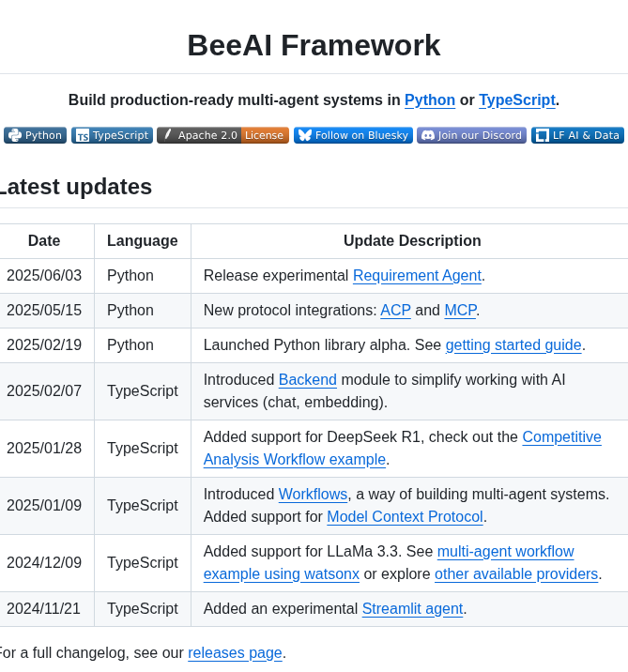The image size is (628, 672).
Task: Click TypeScript cell in the 2025/02/07 row
Action: [143, 390]
